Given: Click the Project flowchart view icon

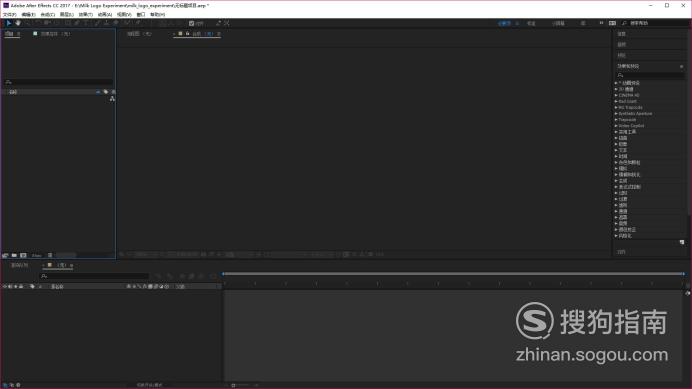Looking at the screenshot, I should [x=112, y=99].
